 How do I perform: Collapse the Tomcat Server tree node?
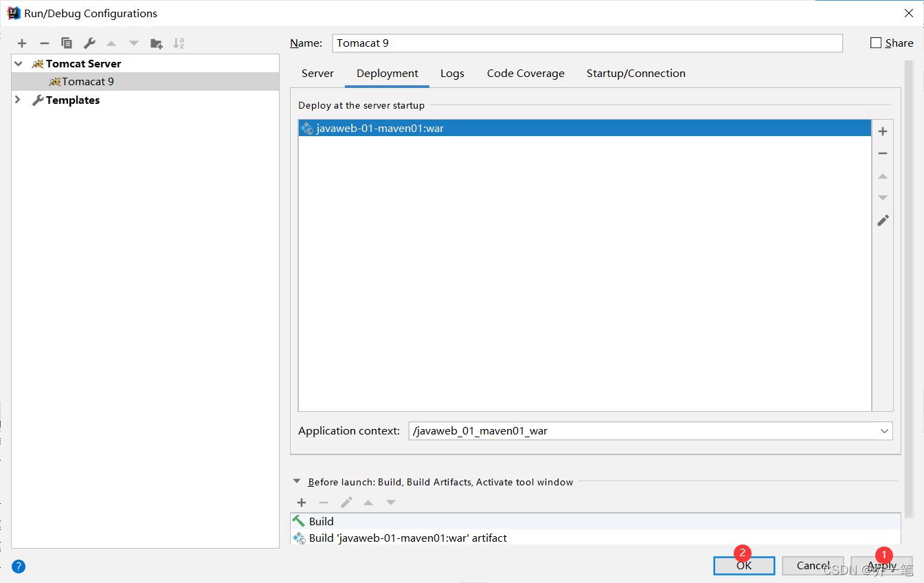[x=19, y=63]
